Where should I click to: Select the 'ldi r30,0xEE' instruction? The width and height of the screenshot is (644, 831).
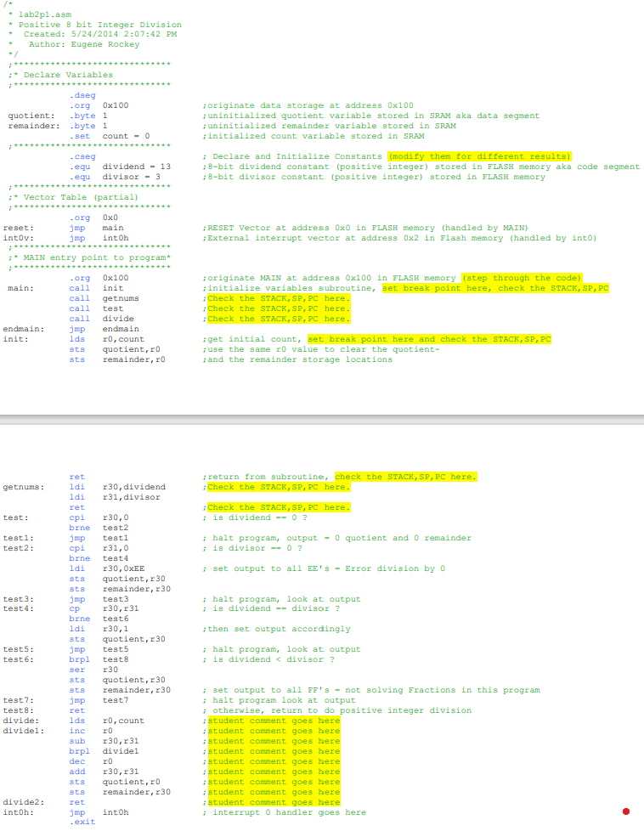(x=106, y=568)
